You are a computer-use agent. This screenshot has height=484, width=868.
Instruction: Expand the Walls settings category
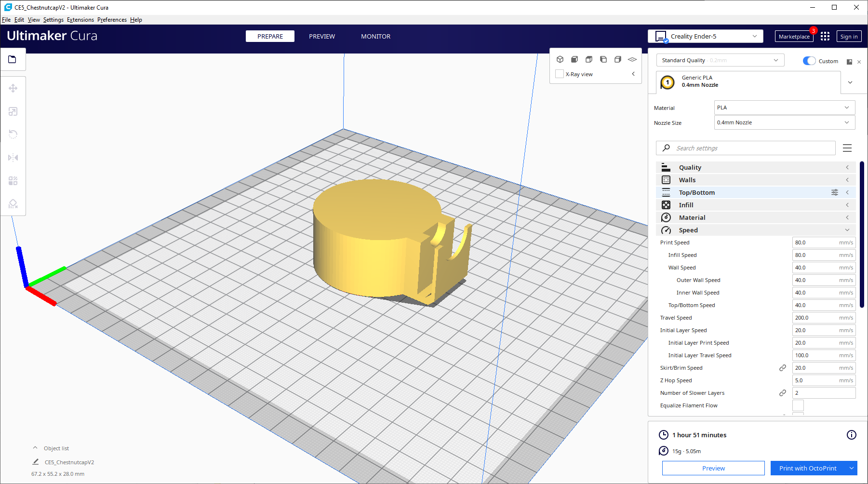click(755, 180)
